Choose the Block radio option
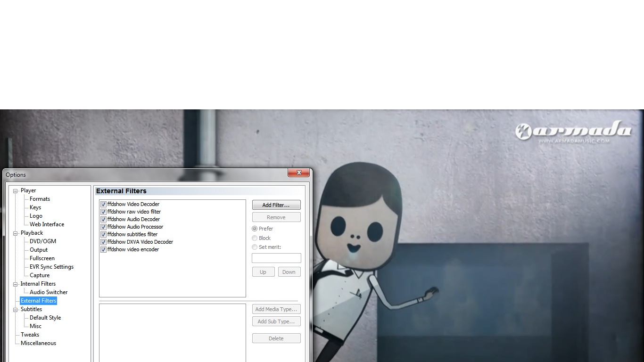644x362 pixels. point(255,238)
